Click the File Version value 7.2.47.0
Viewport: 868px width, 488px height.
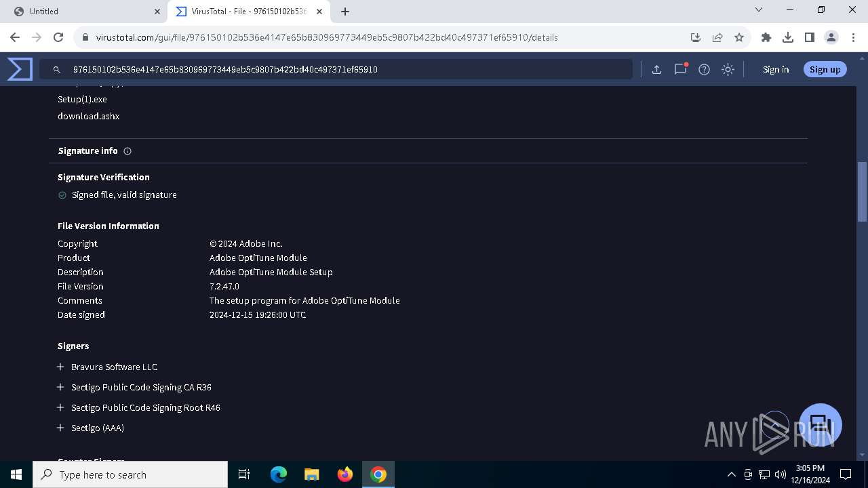pyautogui.click(x=224, y=286)
